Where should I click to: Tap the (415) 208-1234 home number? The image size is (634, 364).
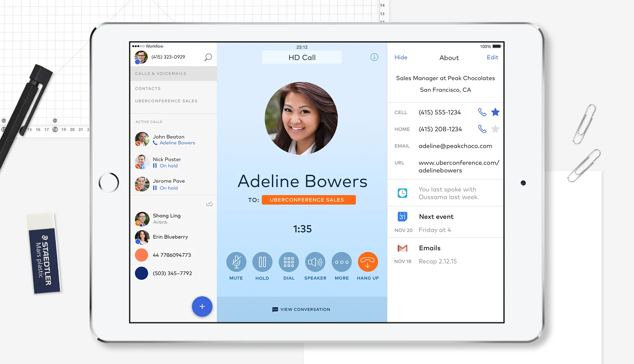coord(440,129)
